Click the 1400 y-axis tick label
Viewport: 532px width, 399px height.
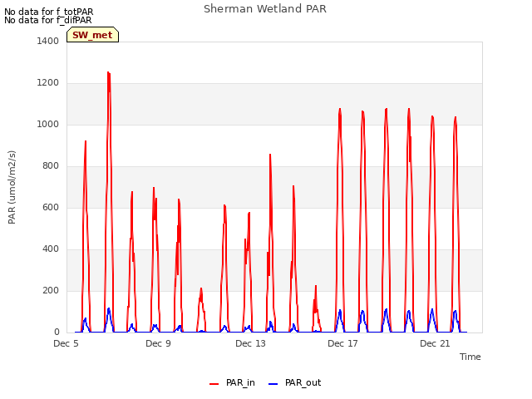pos(48,41)
